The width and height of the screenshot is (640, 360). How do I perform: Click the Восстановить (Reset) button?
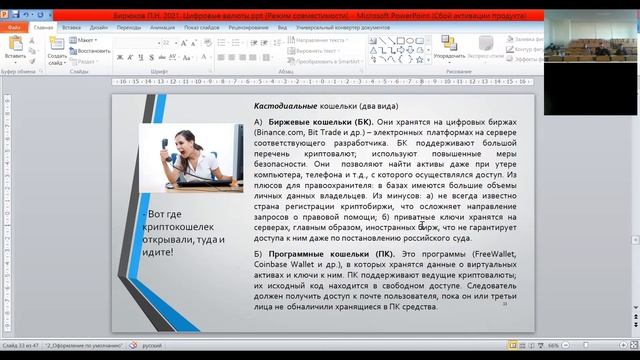(x=90, y=51)
